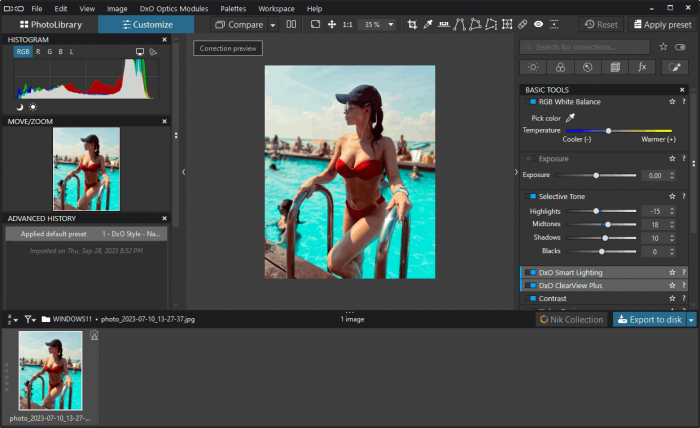
Task: Toggle the correction preview eye icon
Action: 539,24
